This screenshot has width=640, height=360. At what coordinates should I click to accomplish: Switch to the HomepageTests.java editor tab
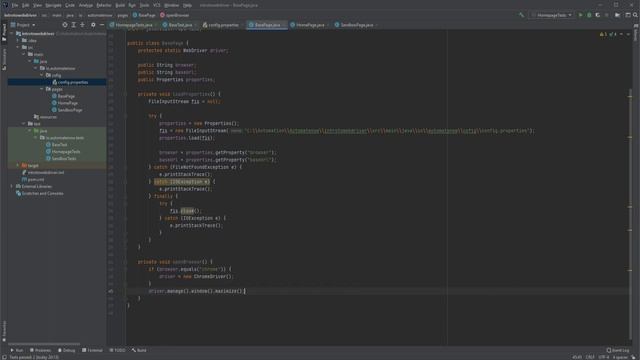coord(133,25)
